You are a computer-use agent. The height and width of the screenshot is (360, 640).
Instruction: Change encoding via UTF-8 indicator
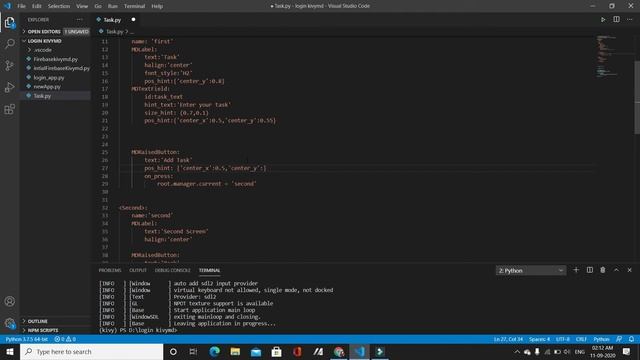[x=562, y=339]
